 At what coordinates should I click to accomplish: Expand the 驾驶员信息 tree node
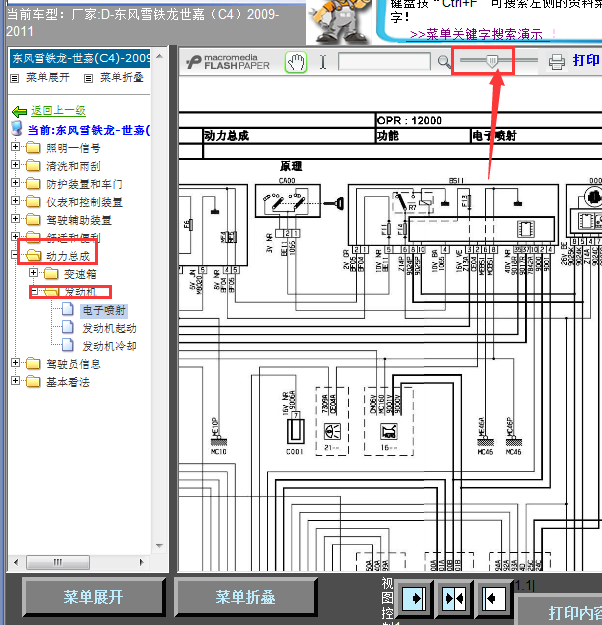click(x=15, y=362)
